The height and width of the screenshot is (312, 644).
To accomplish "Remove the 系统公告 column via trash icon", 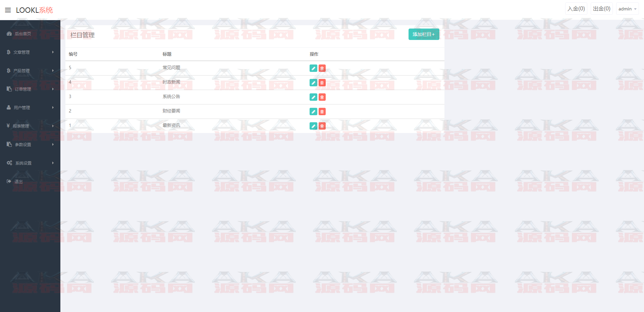I will [322, 97].
